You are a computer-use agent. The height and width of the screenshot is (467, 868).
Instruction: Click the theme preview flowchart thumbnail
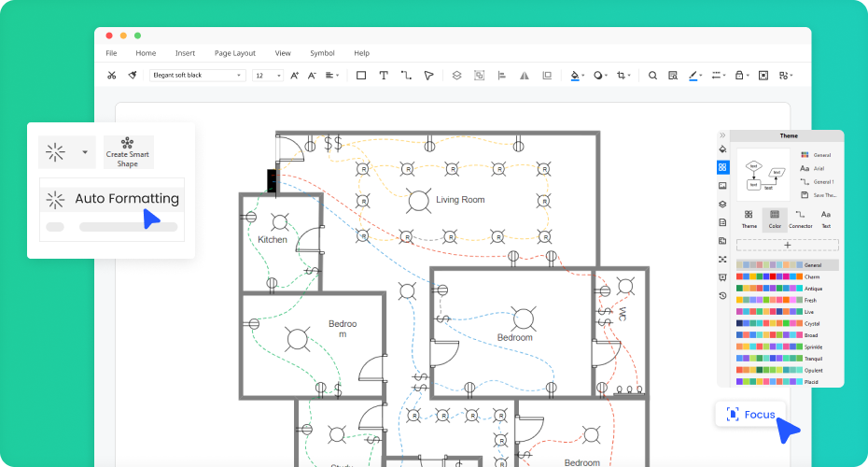(x=763, y=175)
